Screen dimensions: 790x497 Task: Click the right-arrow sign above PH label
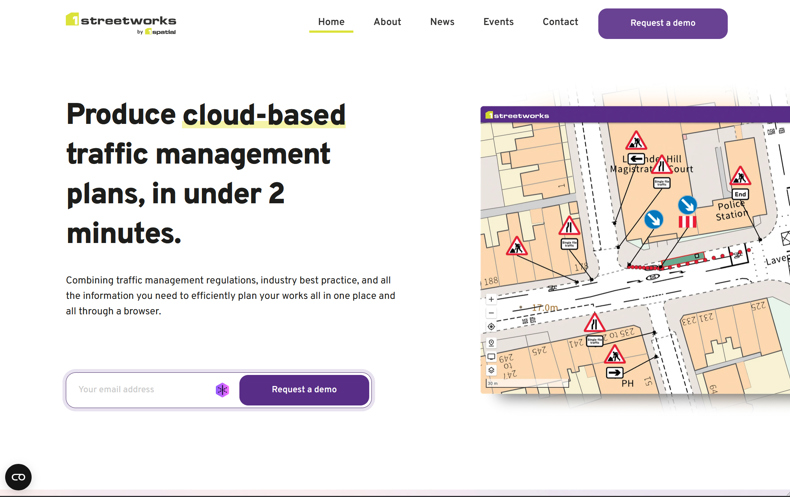(x=615, y=373)
